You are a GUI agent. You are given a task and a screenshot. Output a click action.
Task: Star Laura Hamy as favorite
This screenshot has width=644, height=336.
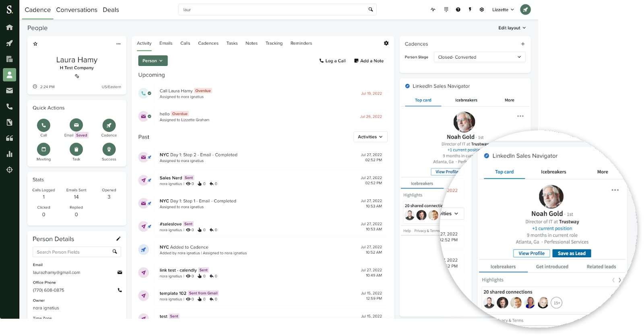coord(35,44)
